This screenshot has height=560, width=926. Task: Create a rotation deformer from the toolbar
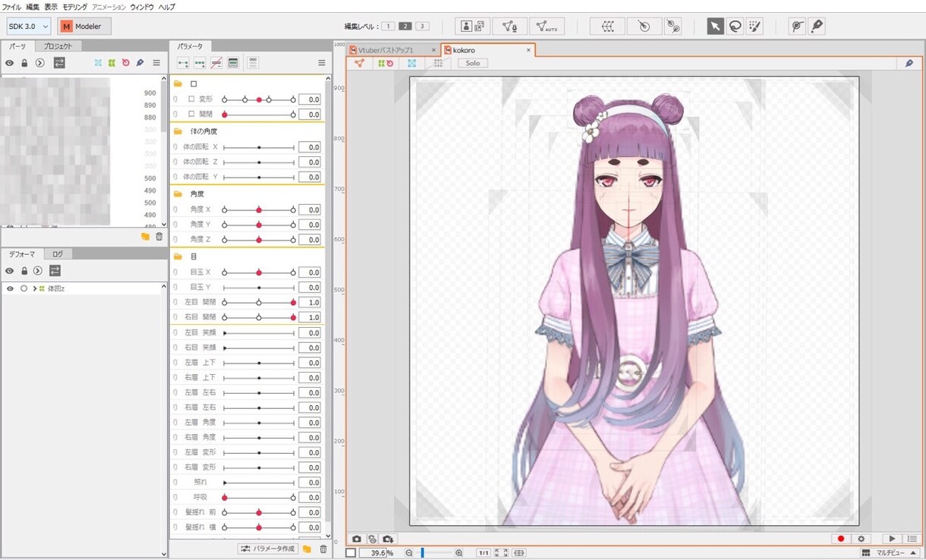(x=644, y=27)
